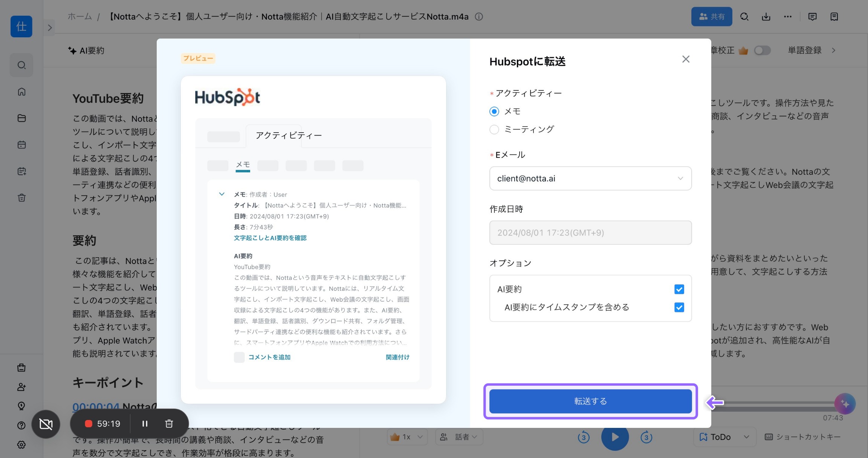The height and width of the screenshot is (458, 868).
Task: Click the briefcase icon in lower sidebar
Action: click(x=21, y=368)
